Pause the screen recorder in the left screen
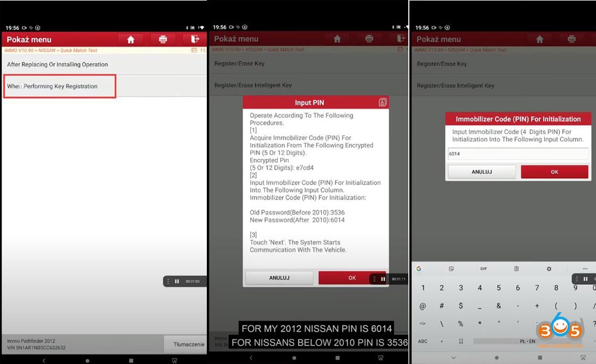The width and height of the screenshot is (596, 364). point(177,282)
